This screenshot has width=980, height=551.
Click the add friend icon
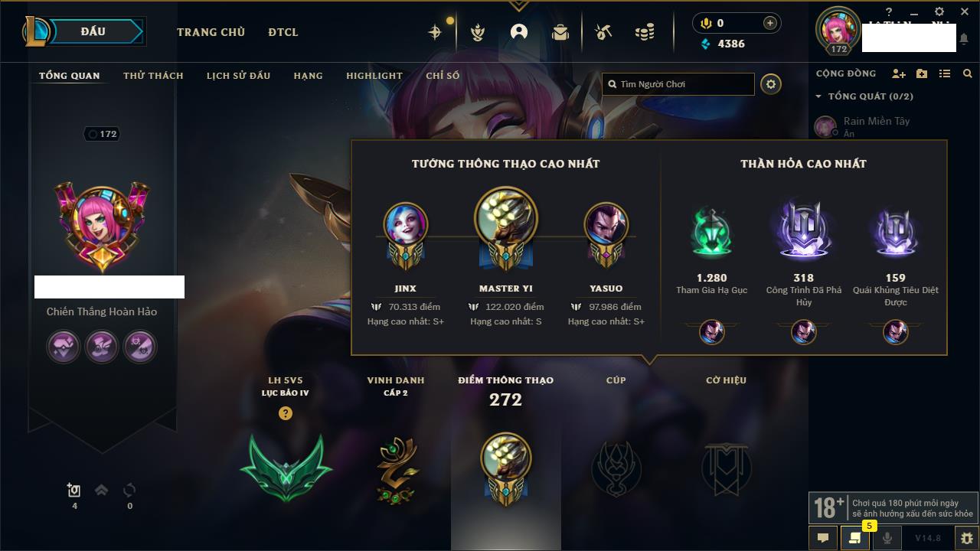coord(899,73)
